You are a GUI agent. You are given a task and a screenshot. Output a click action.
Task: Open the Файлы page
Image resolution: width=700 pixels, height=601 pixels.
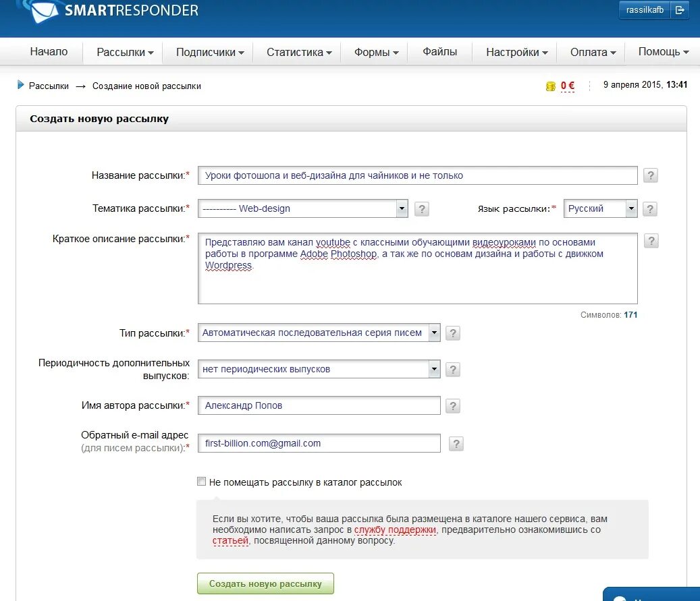(x=439, y=52)
